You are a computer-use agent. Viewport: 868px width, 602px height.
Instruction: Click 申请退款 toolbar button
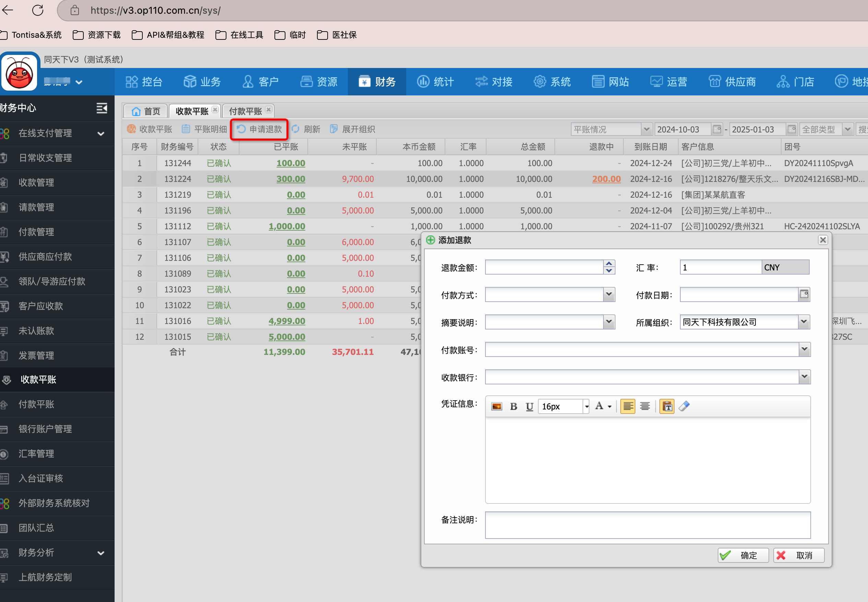259,129
